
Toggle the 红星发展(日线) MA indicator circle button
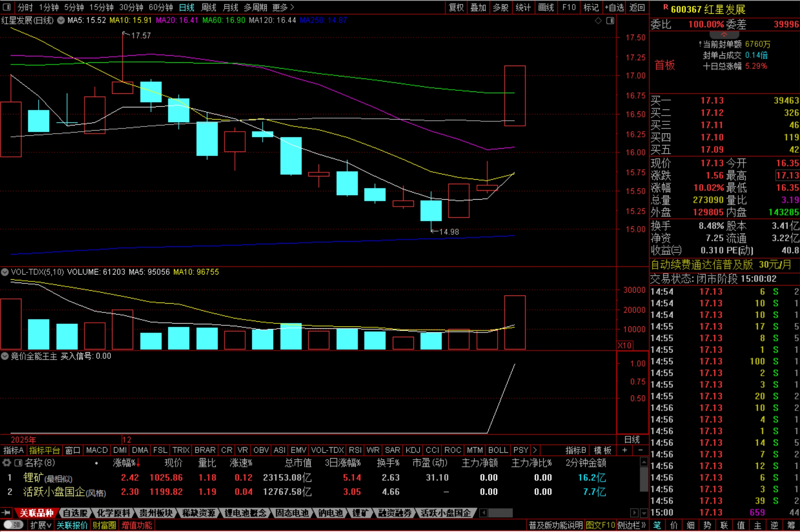(61, 21)
